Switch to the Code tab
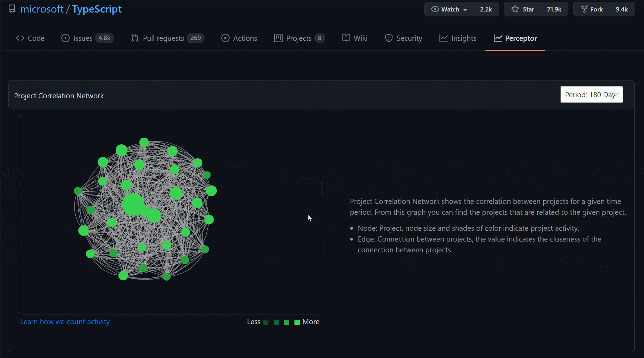Viewport: 644px width, 358px height. [30, 38]
